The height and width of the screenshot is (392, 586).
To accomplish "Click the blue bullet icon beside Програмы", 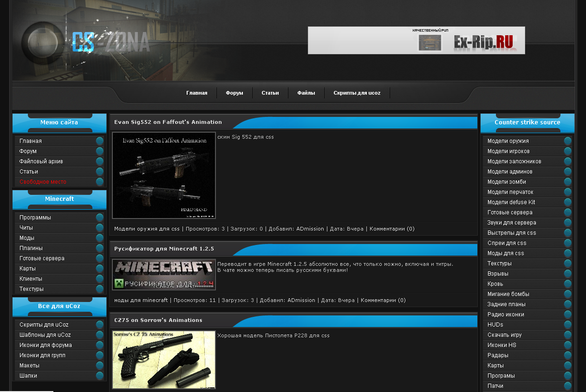I will (568, 376).
